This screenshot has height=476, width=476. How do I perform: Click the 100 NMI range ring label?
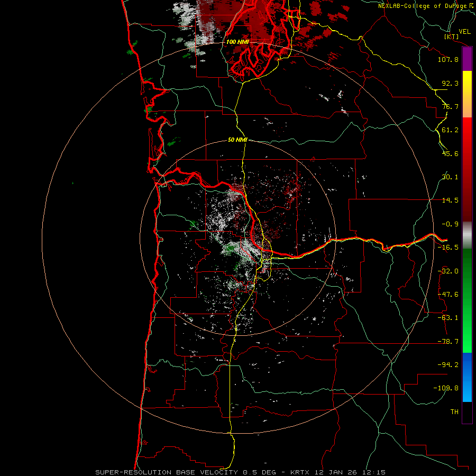coord(237,42)
